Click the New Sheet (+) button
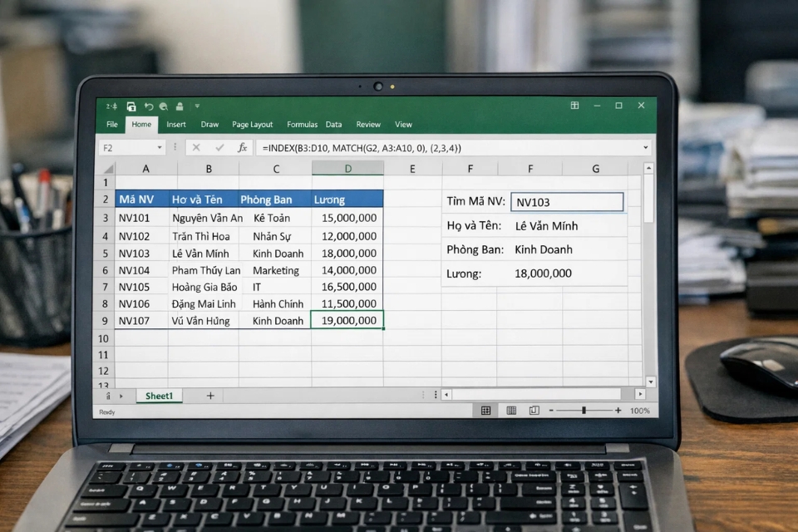This screenshot has width=798, height=532. coord(210,396)
